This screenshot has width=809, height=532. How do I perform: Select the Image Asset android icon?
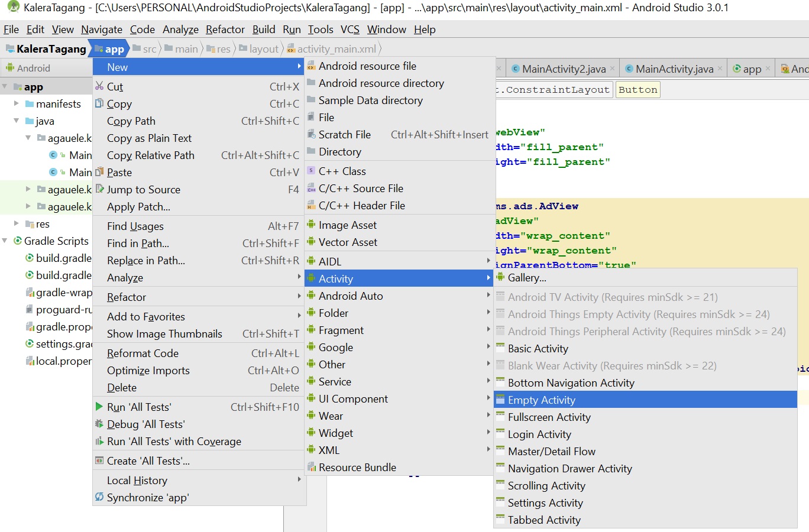(x=312, y=225)
